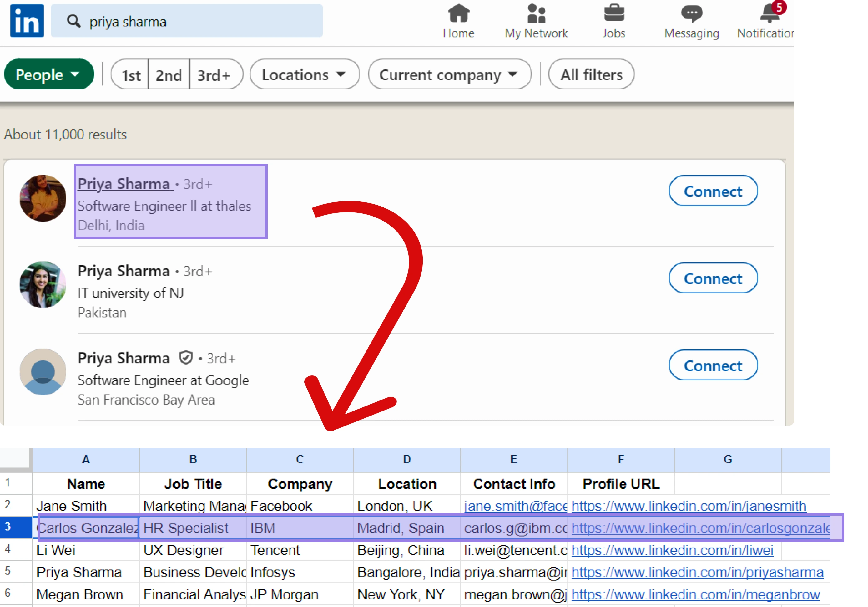Viewport: 868px width, 607px height.
Task: Click the JP Morgan cell
Action: pos(300,594)
